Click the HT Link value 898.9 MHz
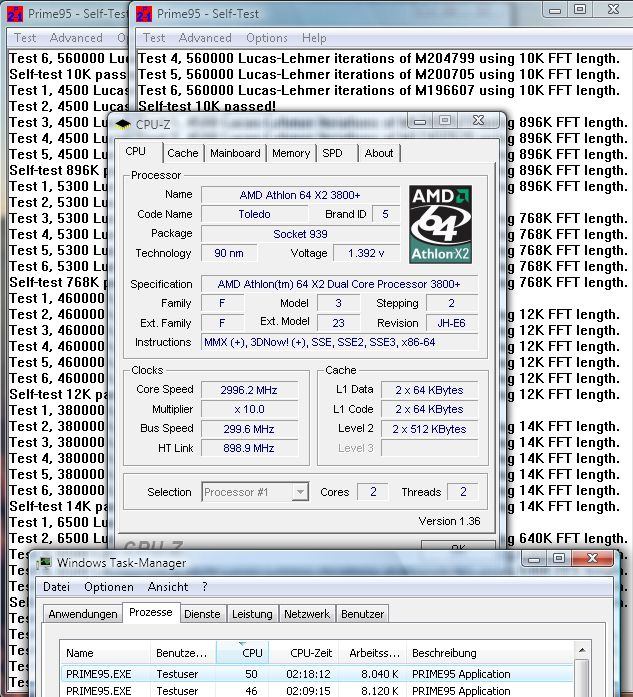The width and height of the screenshot is (633, 697). (x=249, y=448)
